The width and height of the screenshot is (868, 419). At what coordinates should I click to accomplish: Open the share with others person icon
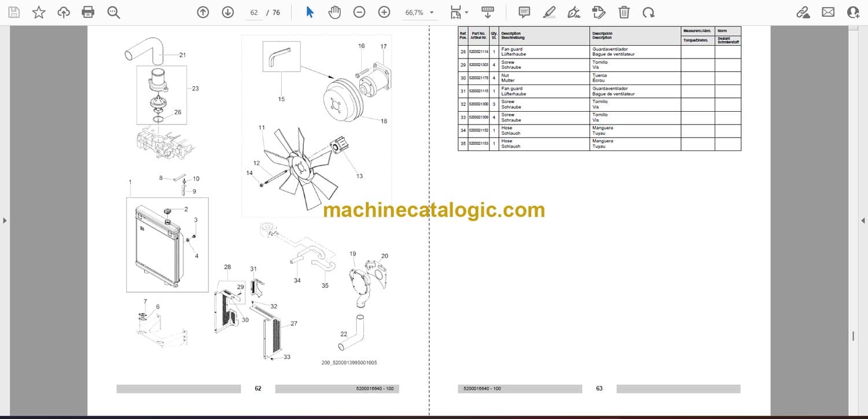point(853,12)
